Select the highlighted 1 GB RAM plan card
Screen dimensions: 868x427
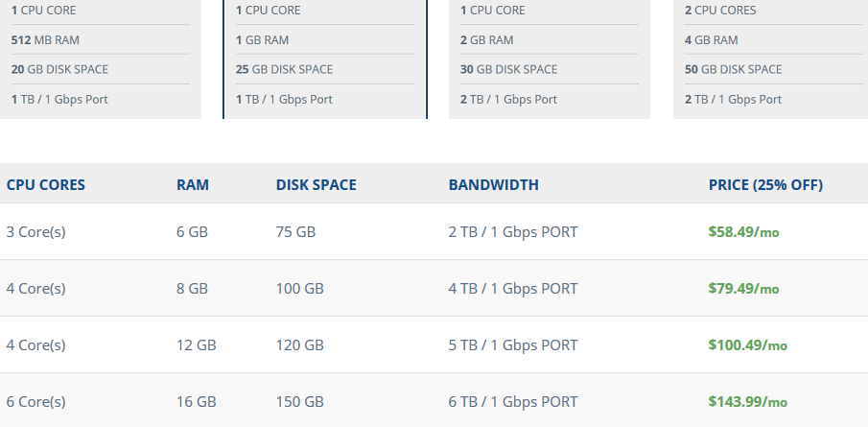[325, 59]
